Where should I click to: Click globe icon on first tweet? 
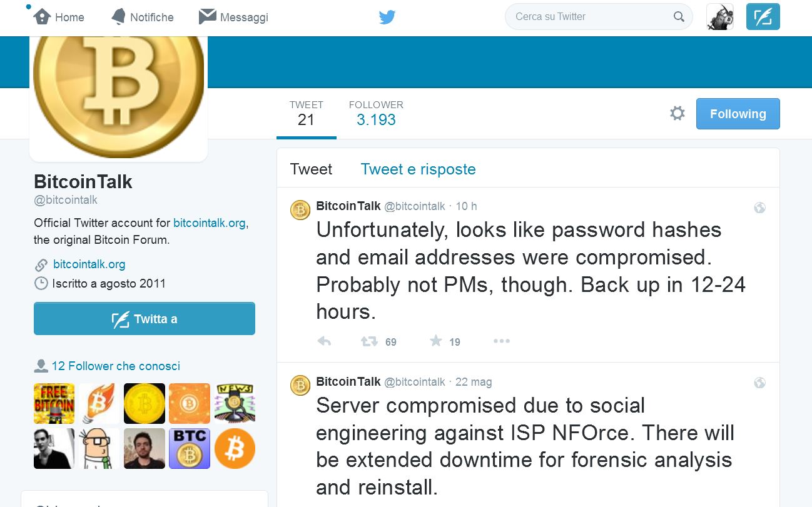(x=759, y=208)
